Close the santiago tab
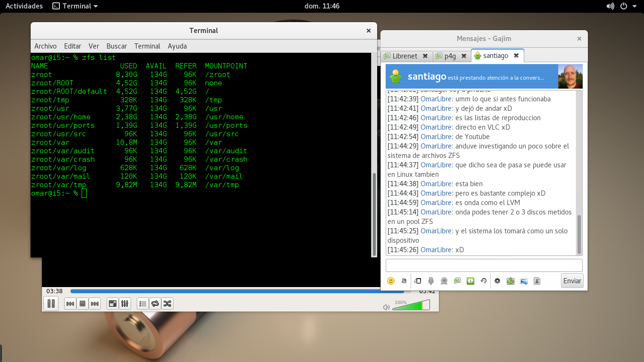This screenshot has height=362, width=644. [516, 56]
